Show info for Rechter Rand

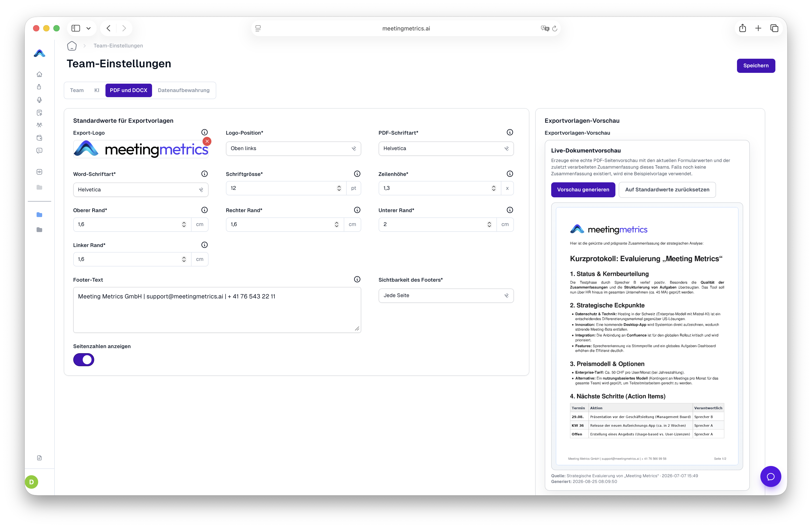click(357, 210)
